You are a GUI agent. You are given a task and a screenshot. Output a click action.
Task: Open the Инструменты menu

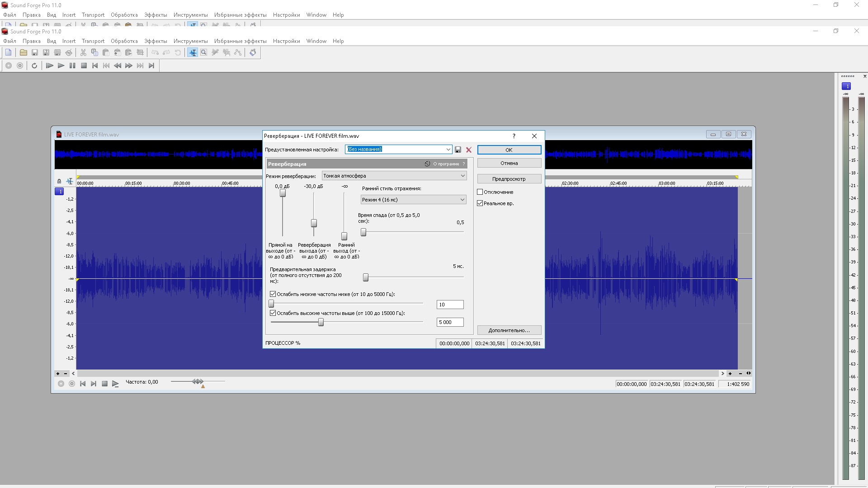point(190,41)
